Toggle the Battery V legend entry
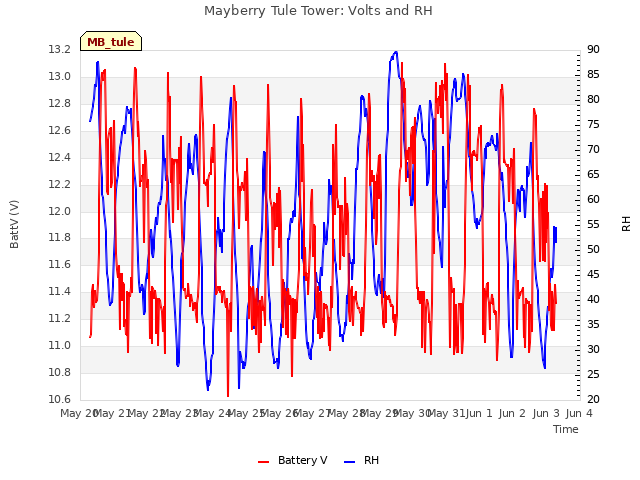This screenshot has width=640, height=480. tap(293, 460)
